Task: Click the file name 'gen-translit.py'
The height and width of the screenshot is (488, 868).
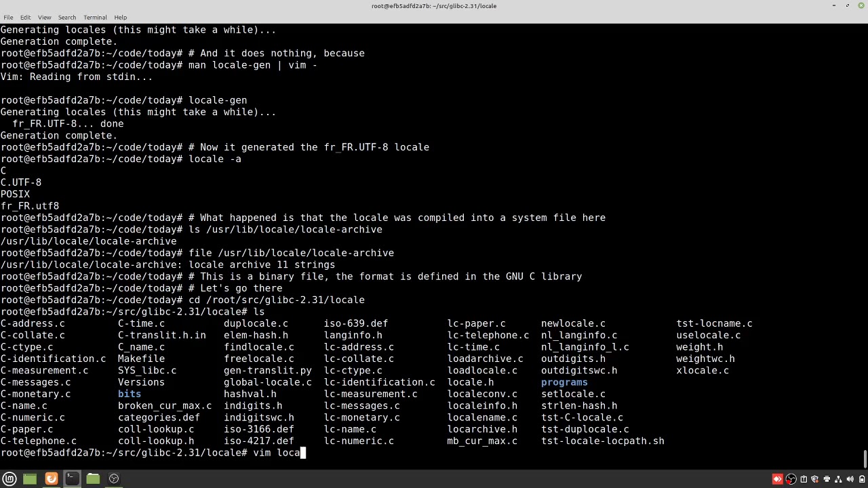Action: pos(268,370)
